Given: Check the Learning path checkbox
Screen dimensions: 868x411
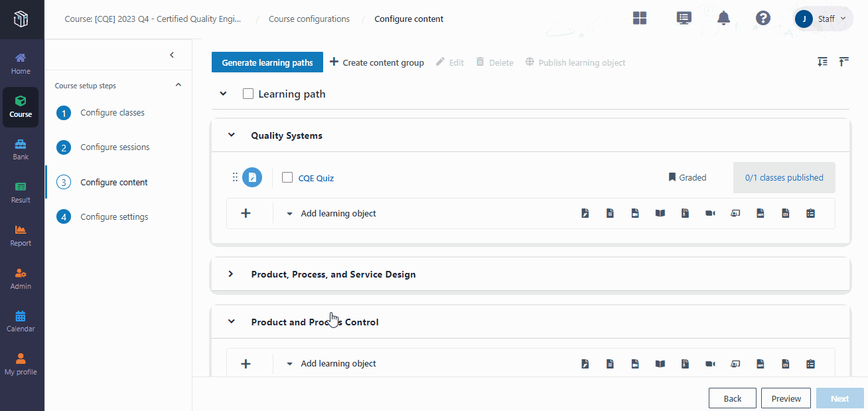Looking at the screenshot, I should click(x=248, y=94).
